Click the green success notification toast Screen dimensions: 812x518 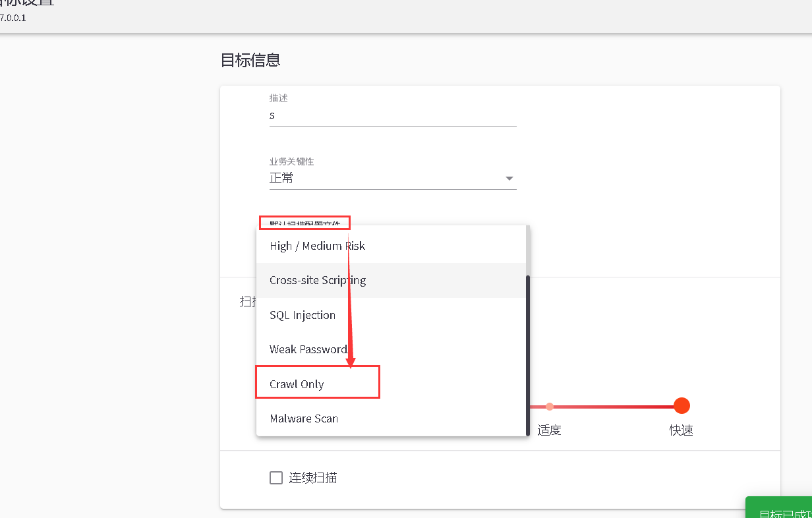(781, 509)
